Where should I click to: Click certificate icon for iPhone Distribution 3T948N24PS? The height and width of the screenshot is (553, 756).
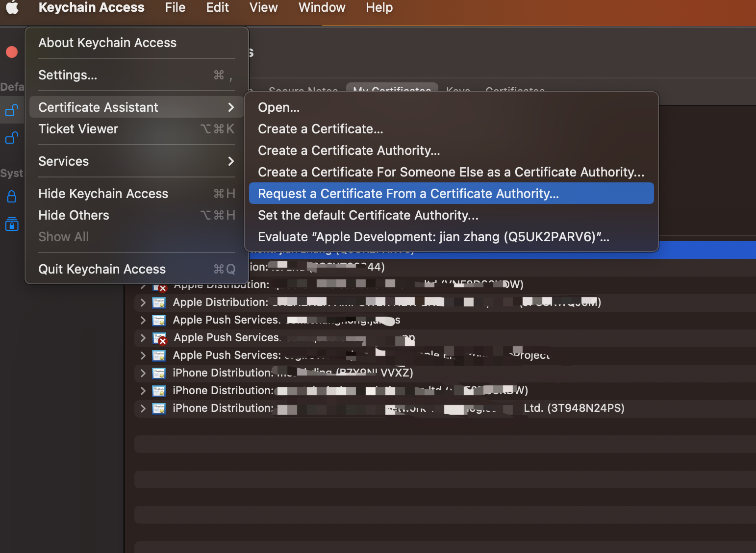point(159,408)
